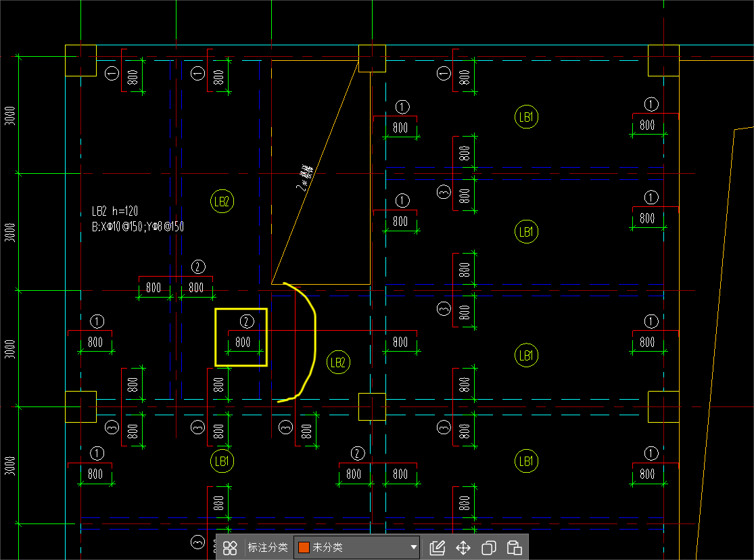Click the edit annotation pencil icon
This screenshot has height=560, width=754.
pyautogui.click(x=438, y=548)
